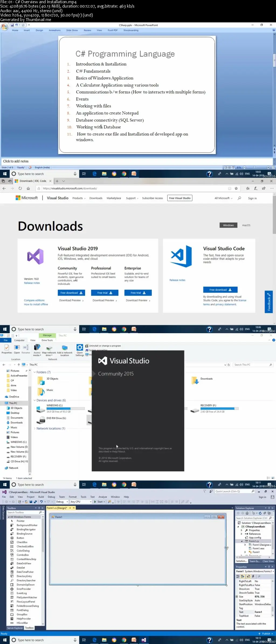Select Windows platform on Downloads page
Image resolution: width=276 pixels, height=644 pixels.
(x=228, y=225)
